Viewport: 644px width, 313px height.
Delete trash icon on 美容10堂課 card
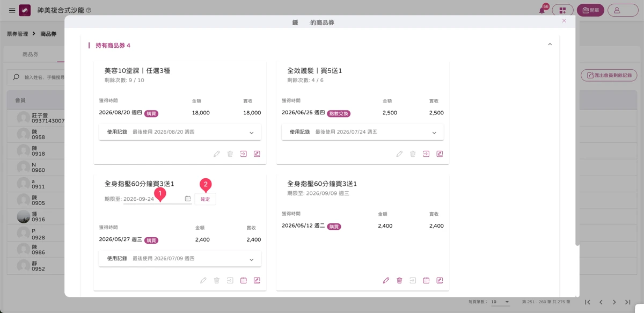230,154
